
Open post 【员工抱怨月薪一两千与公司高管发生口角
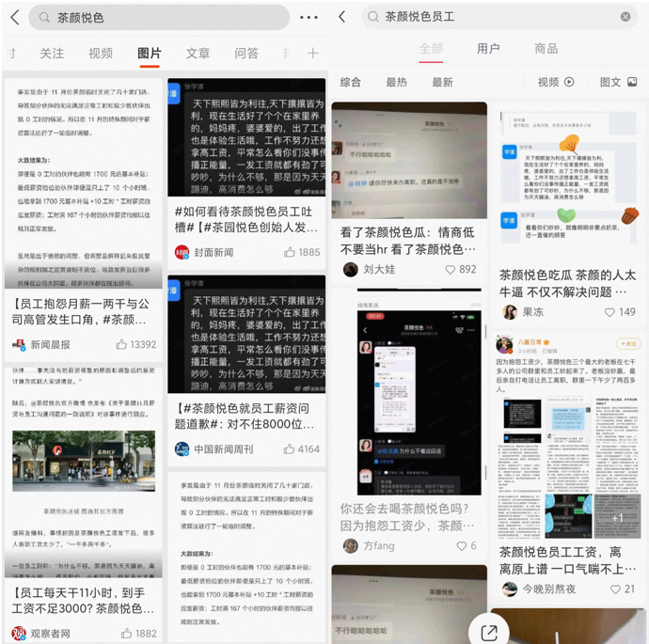click(x=81, y=312)
